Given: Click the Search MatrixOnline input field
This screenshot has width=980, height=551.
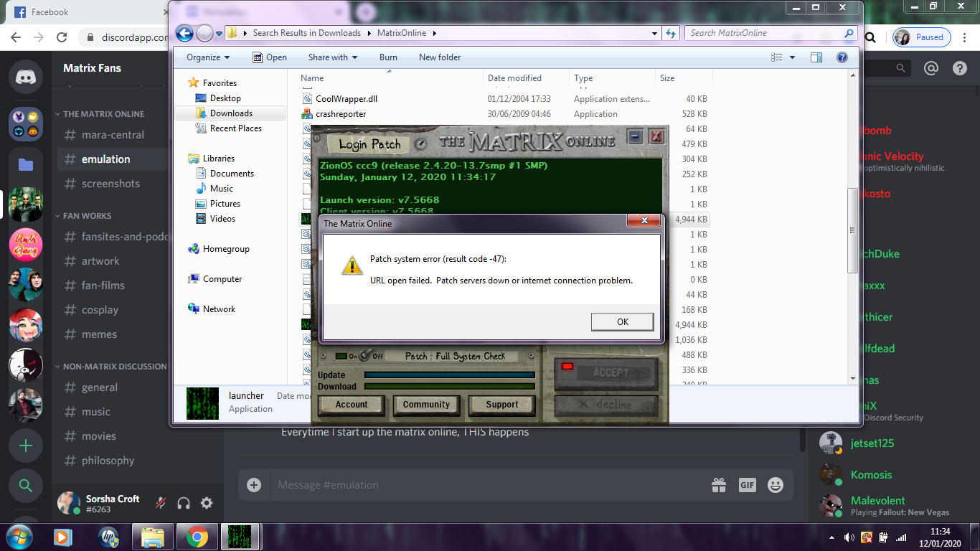Looking at the screenshot, I should 764,33.
